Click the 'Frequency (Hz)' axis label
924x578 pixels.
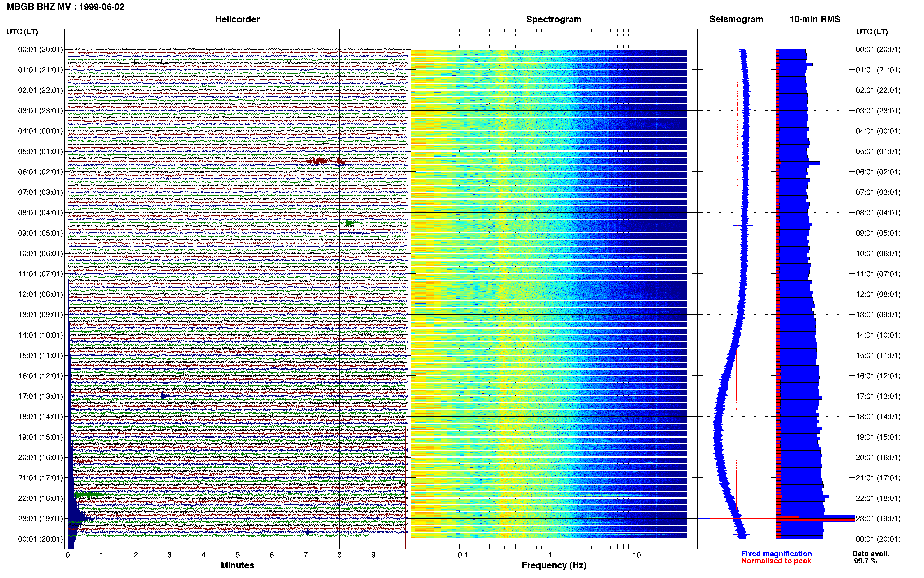coord(554,565)
